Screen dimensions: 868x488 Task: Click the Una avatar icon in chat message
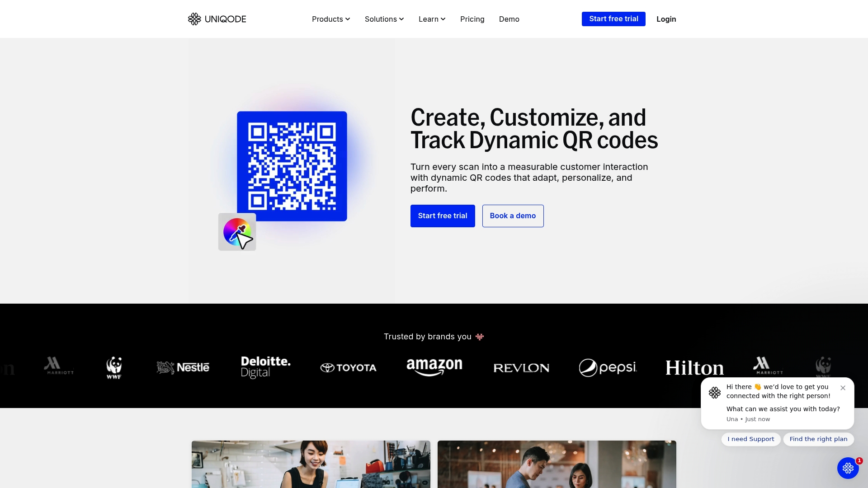click(715, 392)
